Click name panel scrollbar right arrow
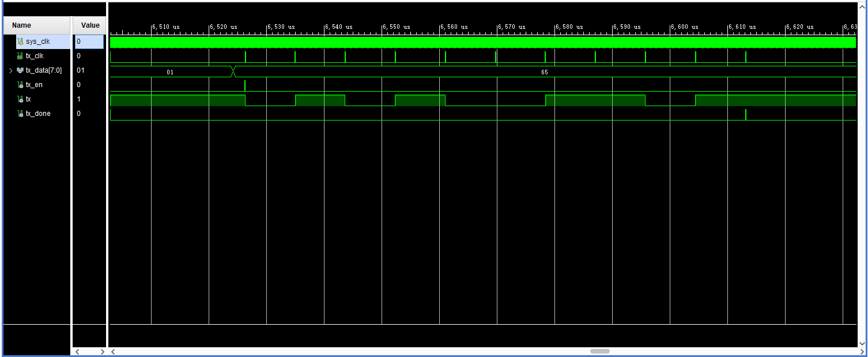This screenshot has width=868, height=357. [x=102, y=351]
